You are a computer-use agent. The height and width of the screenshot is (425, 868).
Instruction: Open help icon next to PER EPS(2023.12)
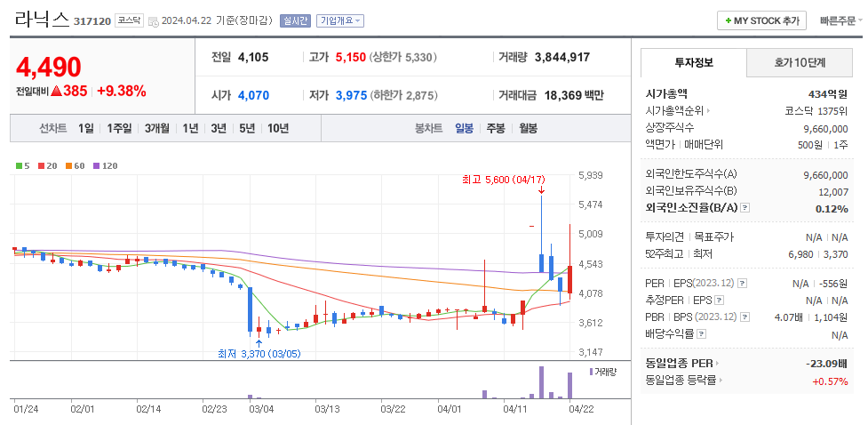coord(743,283)
